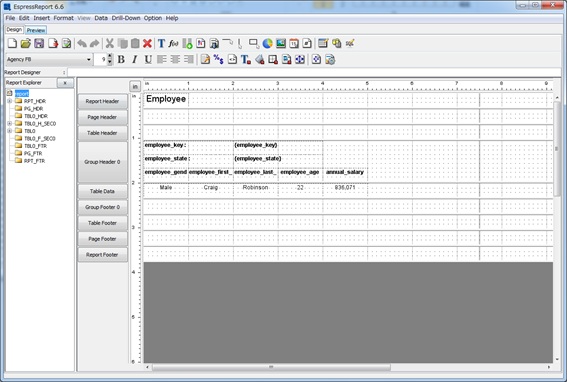
Task: Toggle Underline formatting
Action: tap(148, 59)
